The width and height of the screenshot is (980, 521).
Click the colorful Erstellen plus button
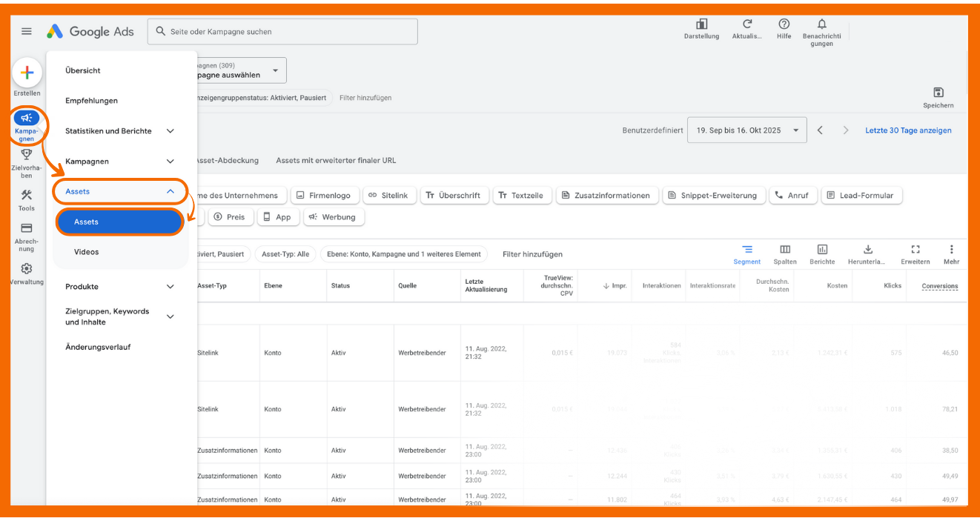27,73
